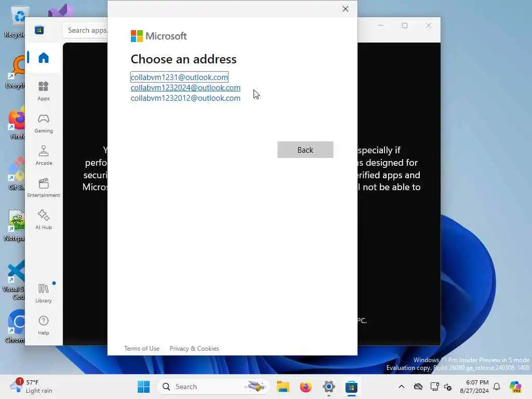The height and width of the screenshot is (399, 532).
Task: Click the display/network tray icon
Action: coord(434,387)
